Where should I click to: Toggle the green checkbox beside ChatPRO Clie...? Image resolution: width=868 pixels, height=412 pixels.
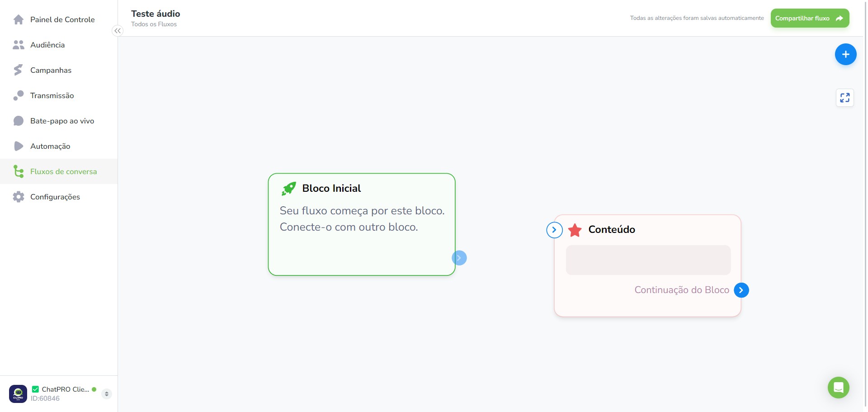tap(35, 389)
